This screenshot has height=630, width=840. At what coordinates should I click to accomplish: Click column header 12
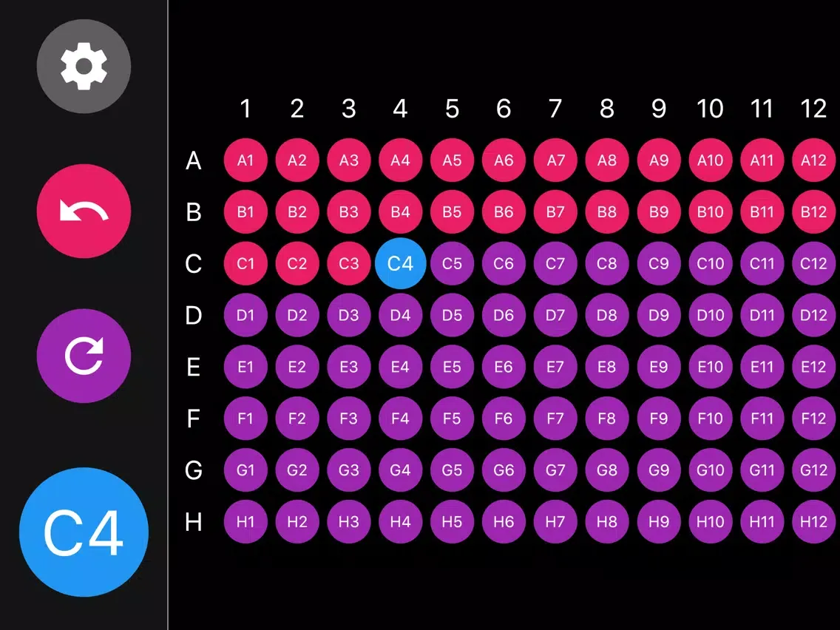[x=813, y=109]
